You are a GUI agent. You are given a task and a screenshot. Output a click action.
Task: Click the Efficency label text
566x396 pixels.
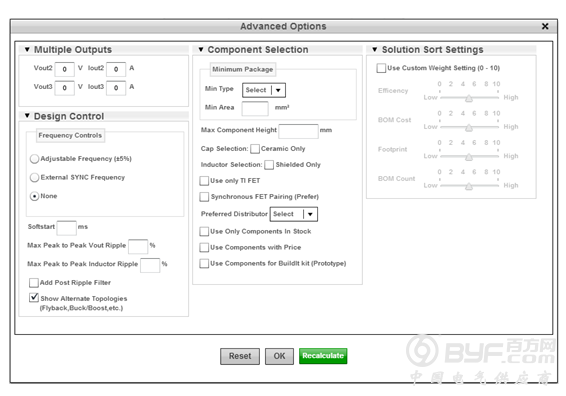tap(393, 91)
